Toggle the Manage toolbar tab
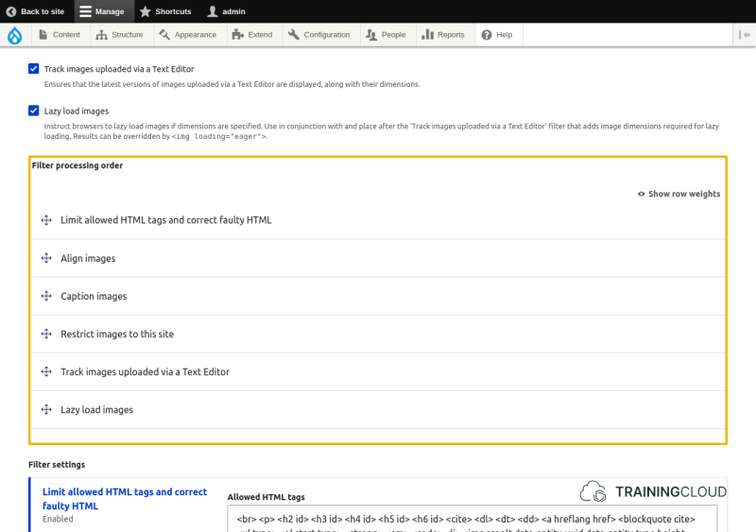 pos(104,11)
